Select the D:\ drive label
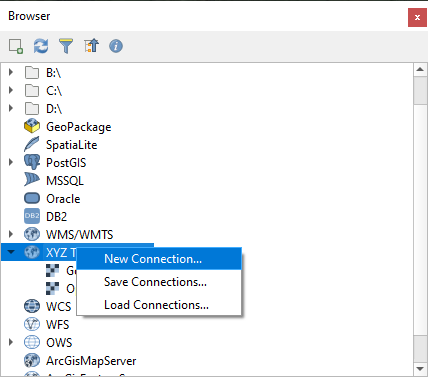Viewport: 428px width, 377px height. click(54, 109)
